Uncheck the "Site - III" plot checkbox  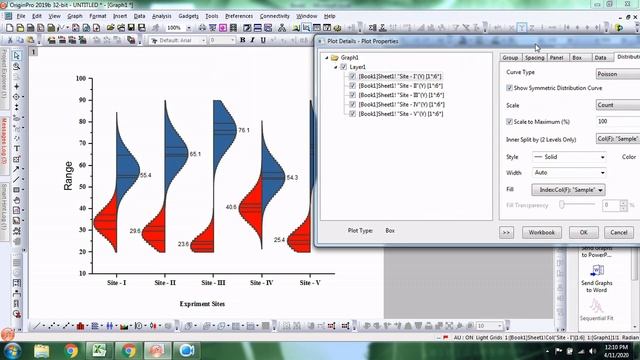click(353, 95)
